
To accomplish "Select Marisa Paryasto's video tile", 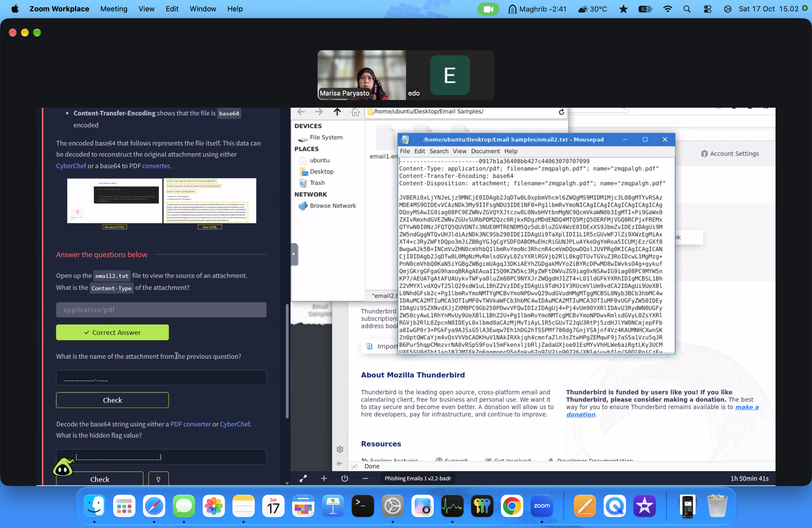I will [362, 75].
